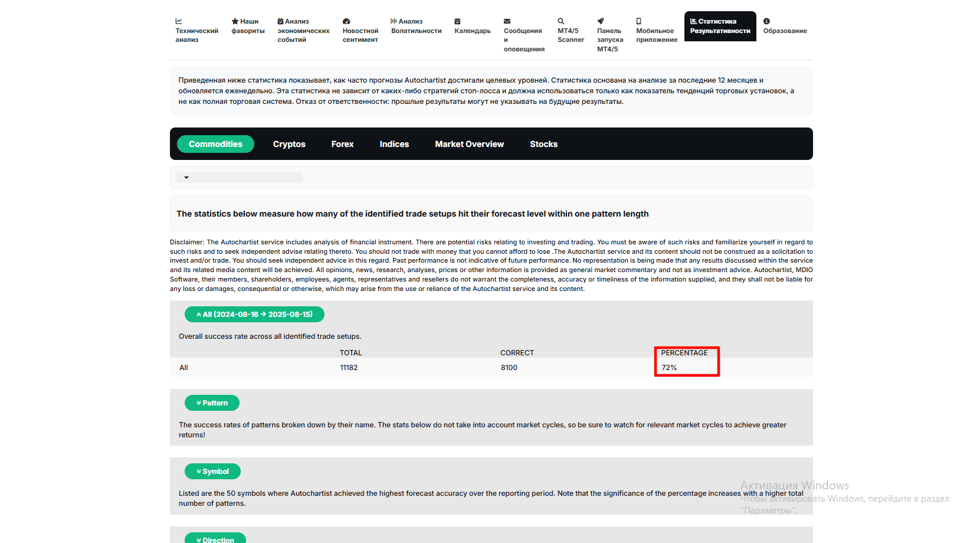Click the Новостной сентимент gauge icon
The image size is (980, 543).
pos(346,21)
